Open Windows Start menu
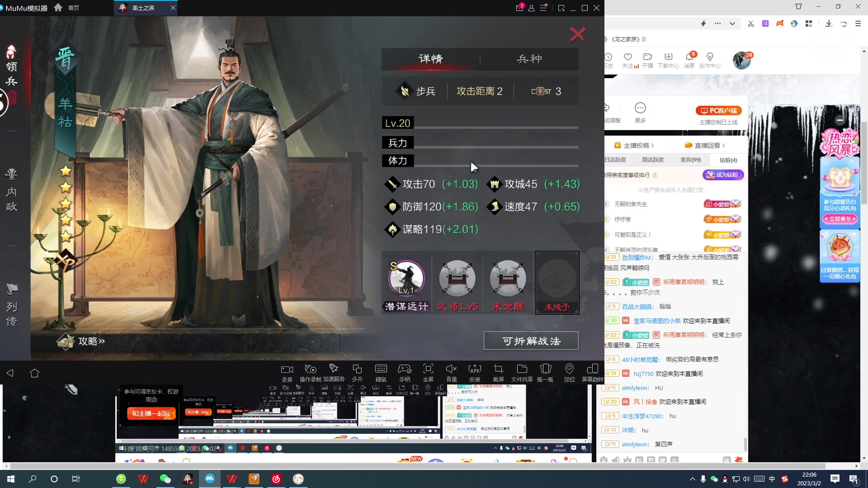The image size is (868, 488). pos(11,479)
